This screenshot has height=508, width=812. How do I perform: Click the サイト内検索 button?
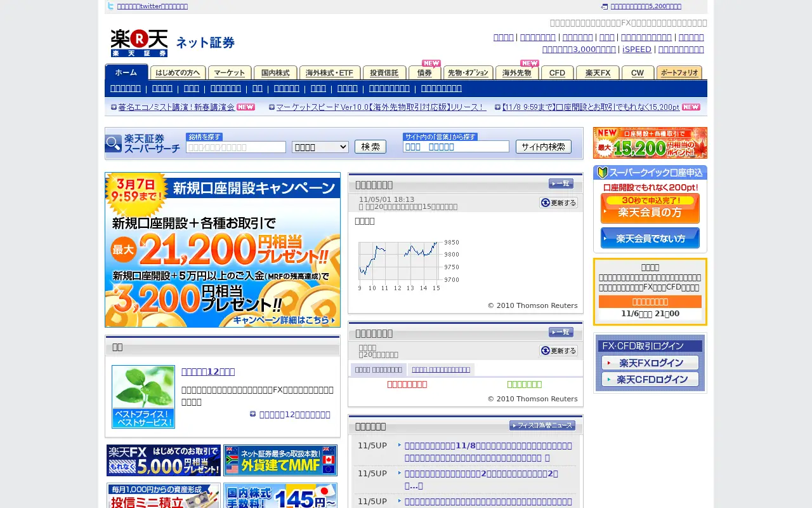coord(544,147)
